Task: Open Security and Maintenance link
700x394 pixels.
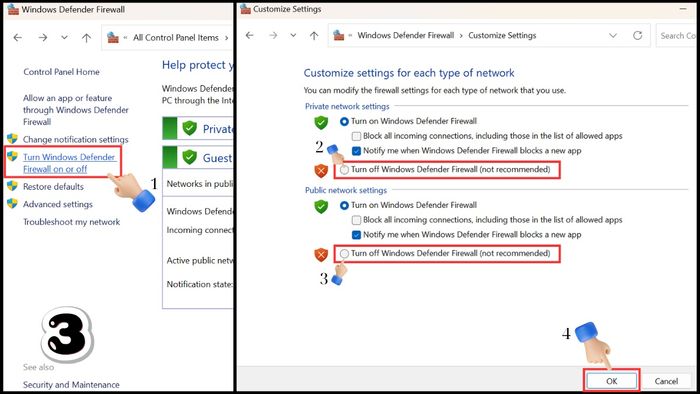Action: tap(71, 385)
